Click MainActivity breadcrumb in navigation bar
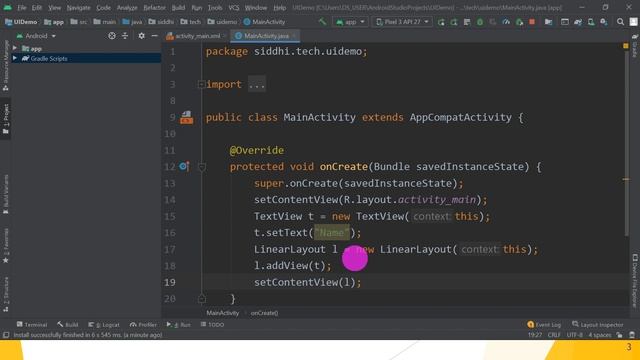Image resolution: width=640 pixels, height=360 pixels. [264, 22]
